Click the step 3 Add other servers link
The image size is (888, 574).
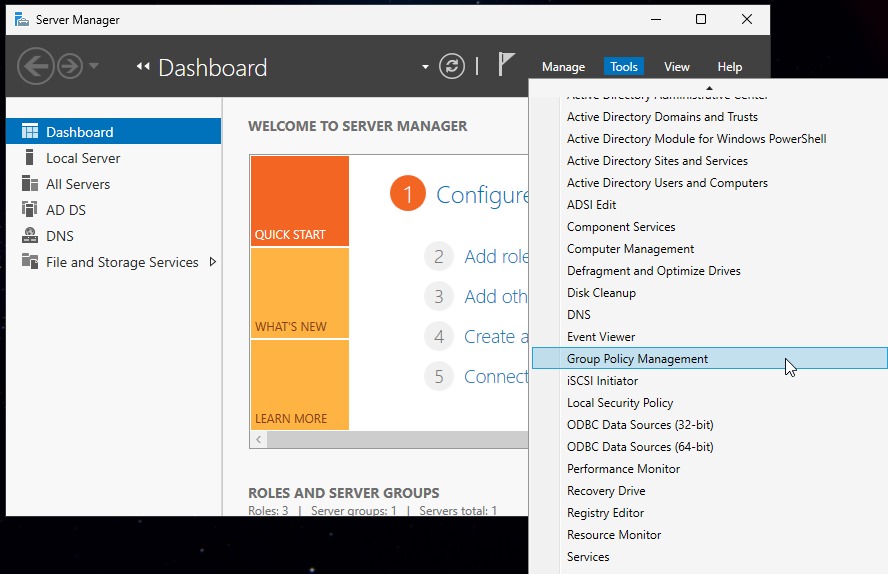(x=496, y=297)
